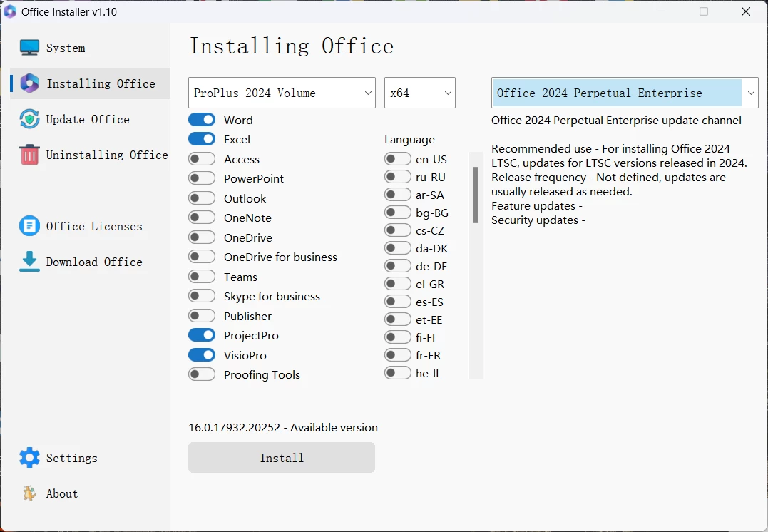Enable the Publisher toggle

coord(202,315)
